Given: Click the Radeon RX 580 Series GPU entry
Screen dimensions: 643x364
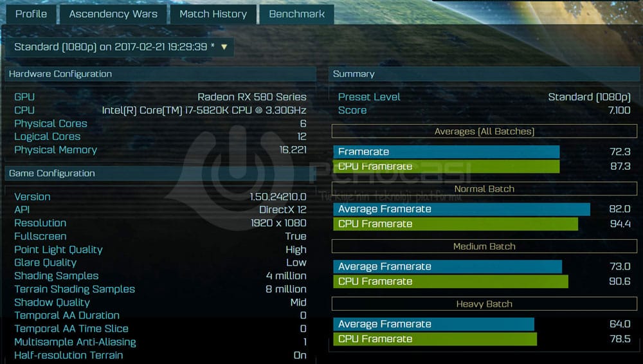Looking at the screenshot, I should (x=251, y=96).
